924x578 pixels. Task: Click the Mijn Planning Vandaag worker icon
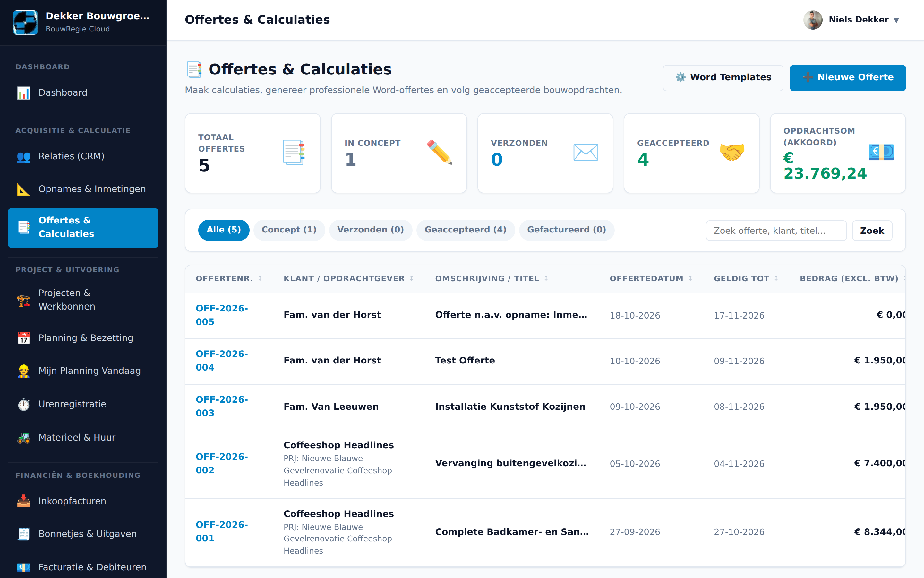(24, 371)
